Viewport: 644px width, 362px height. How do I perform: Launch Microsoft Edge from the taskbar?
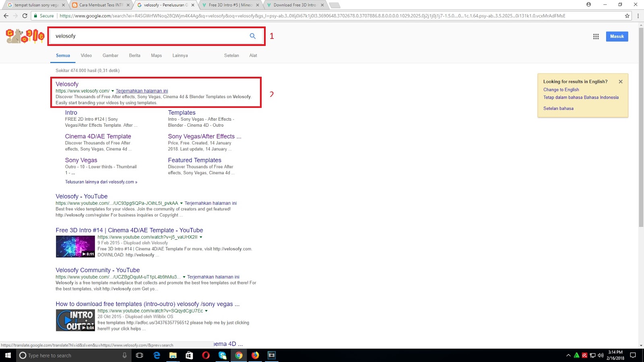[x=157, y=356]
